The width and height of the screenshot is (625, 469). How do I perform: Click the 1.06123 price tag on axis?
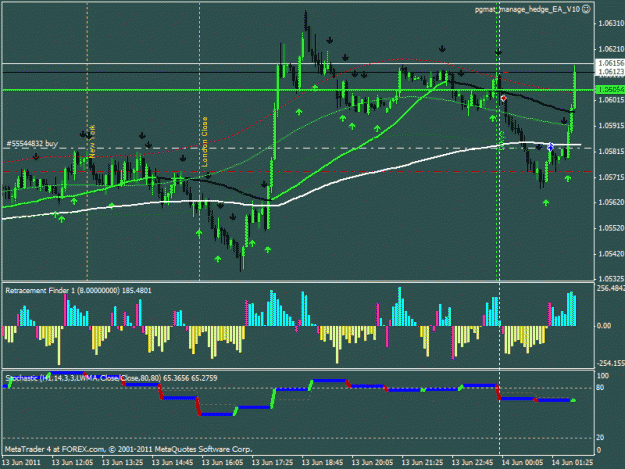coord(610,72)
